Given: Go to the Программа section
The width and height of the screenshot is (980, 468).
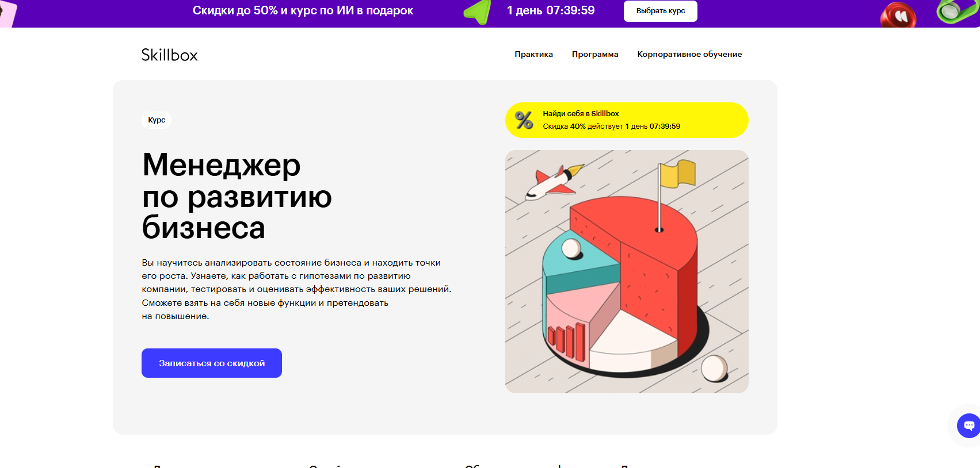Looking at the screenshot, I should coord(594,54).
